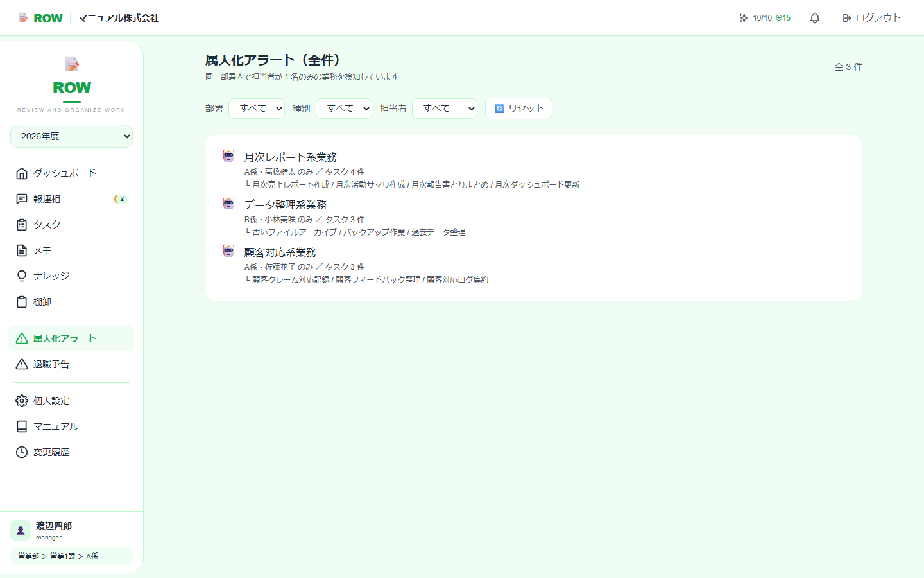The height and width of the screenshot is (578, 924).
Task: Click the coin count 15 in header
Action: [x=783, y=18]
